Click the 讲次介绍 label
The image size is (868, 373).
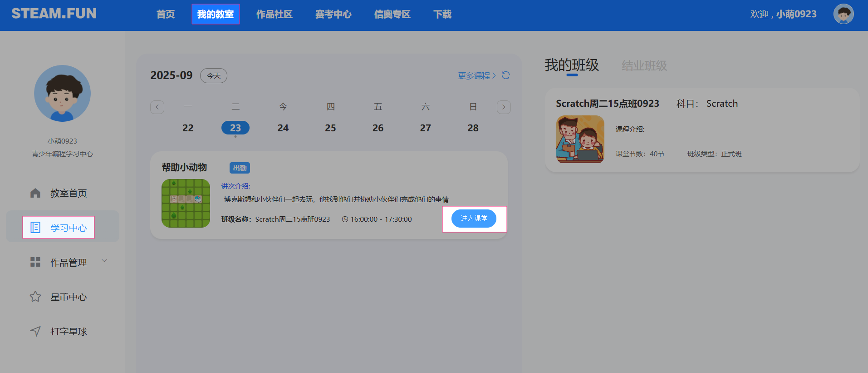click(235, 186)
